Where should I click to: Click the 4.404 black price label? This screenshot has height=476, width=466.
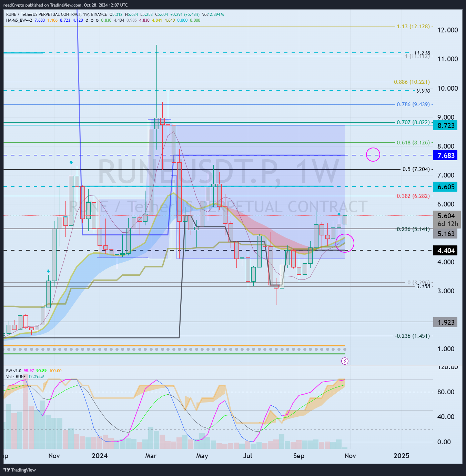pos(446,251)
